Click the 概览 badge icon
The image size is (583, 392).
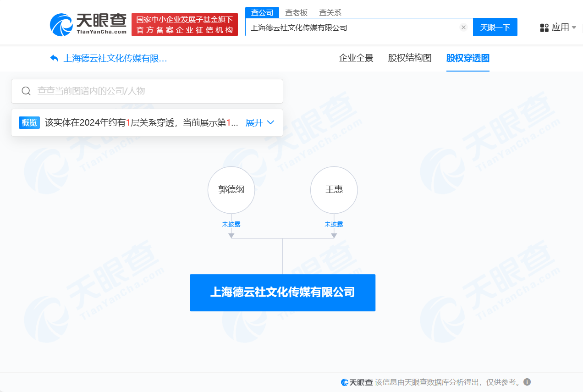(x=29, y=122)
